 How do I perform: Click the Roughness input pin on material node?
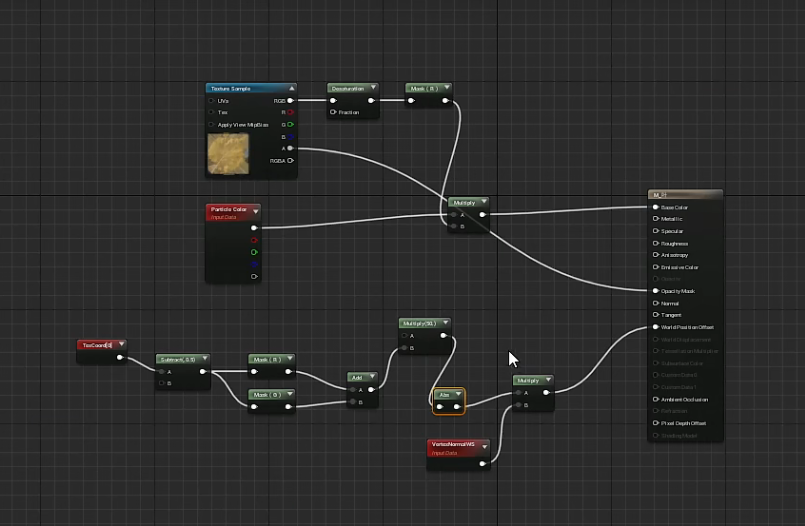(655, 243)
